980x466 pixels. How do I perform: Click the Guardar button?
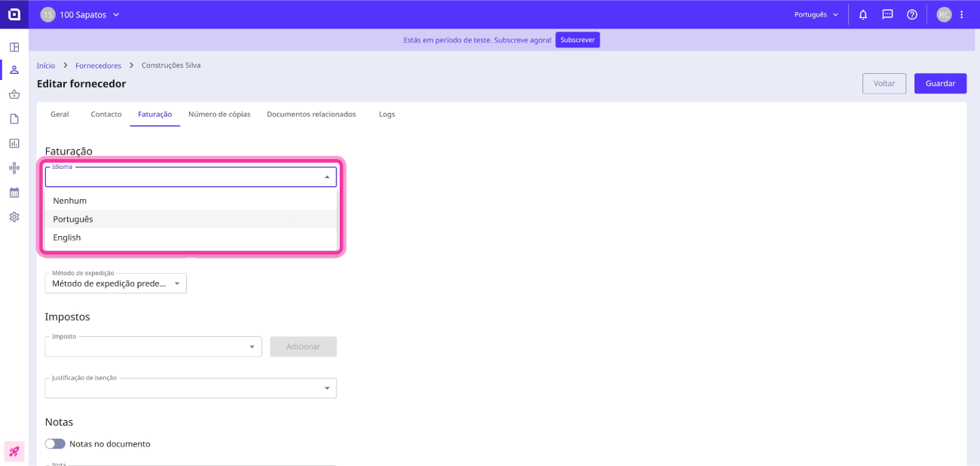coord(940,84)
